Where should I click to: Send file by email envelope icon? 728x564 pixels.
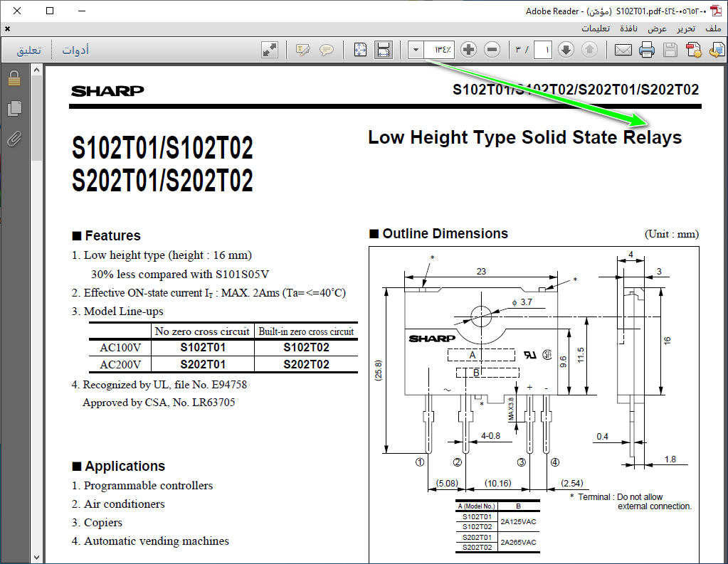[x=623, y=50]
